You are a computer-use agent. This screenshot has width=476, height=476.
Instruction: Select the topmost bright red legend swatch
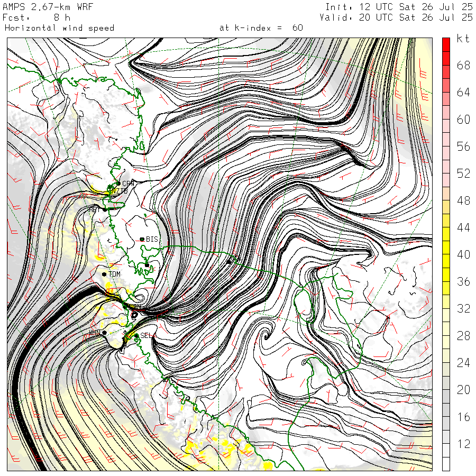coord(446,44)
